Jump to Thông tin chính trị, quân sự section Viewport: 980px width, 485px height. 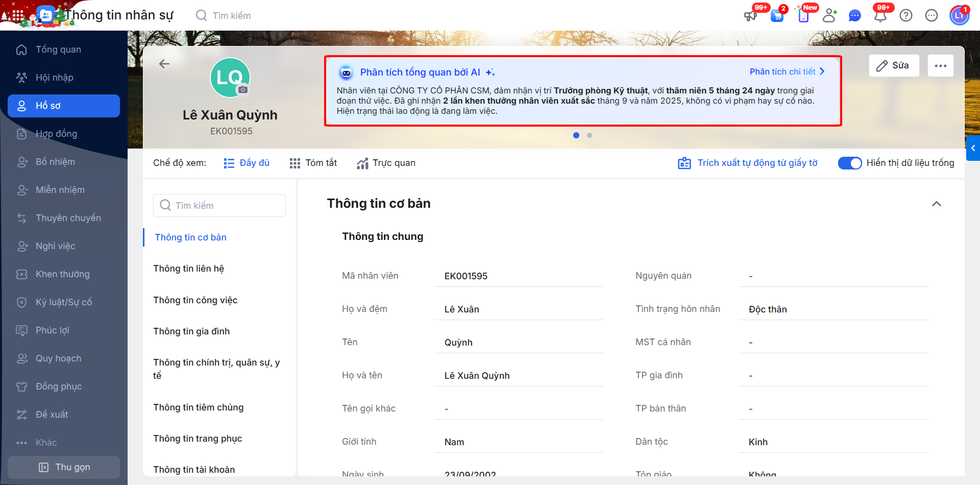tap(217, 369)
